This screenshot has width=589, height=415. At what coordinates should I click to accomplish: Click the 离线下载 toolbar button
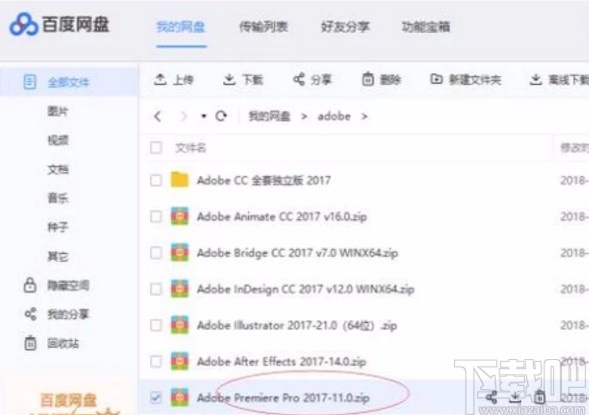tap(559, 80)
